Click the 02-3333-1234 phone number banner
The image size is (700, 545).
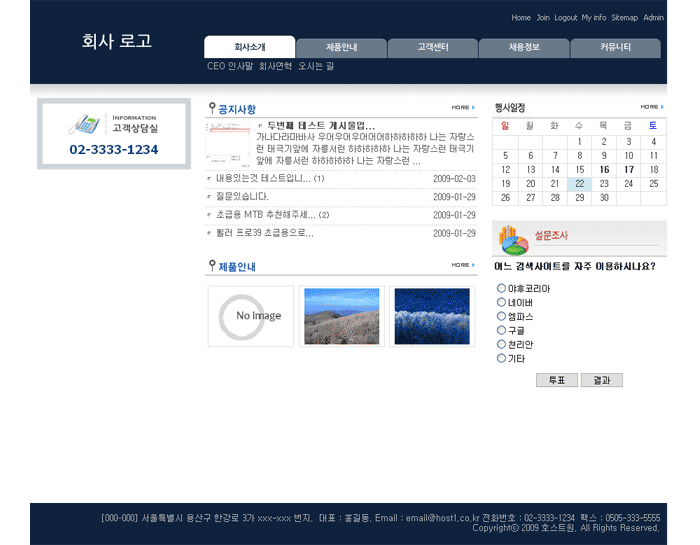(114, 150)
